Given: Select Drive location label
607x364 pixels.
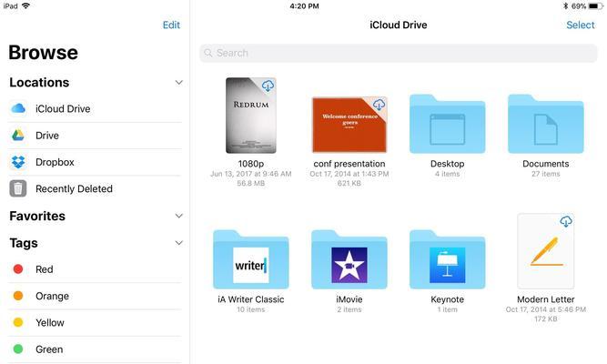Looking at the screenshot, I should pyautogui.click(x=47, y=136).
